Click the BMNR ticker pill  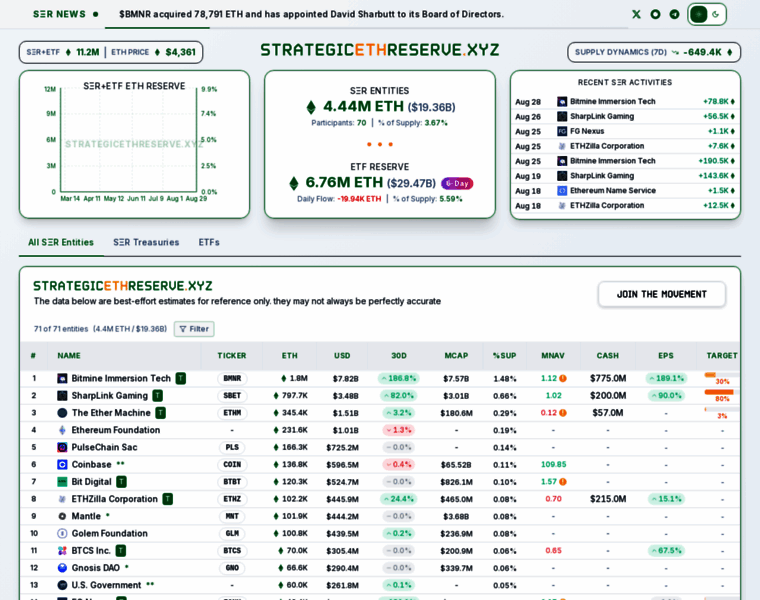tap(232, 379)
